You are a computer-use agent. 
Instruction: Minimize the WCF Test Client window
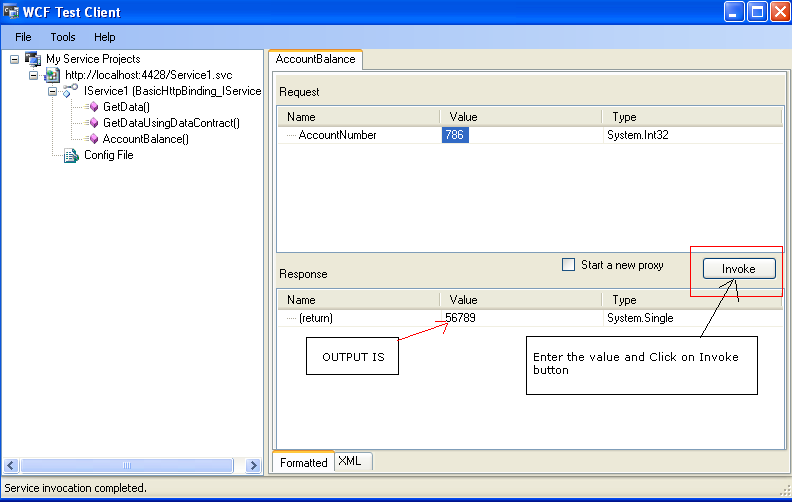(734, 12)
